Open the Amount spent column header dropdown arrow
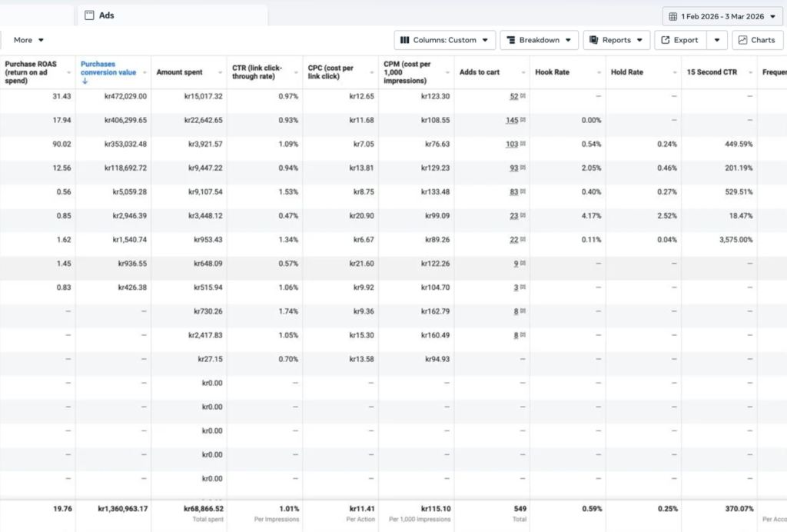The image size is (787, 532). click(220, 72)
